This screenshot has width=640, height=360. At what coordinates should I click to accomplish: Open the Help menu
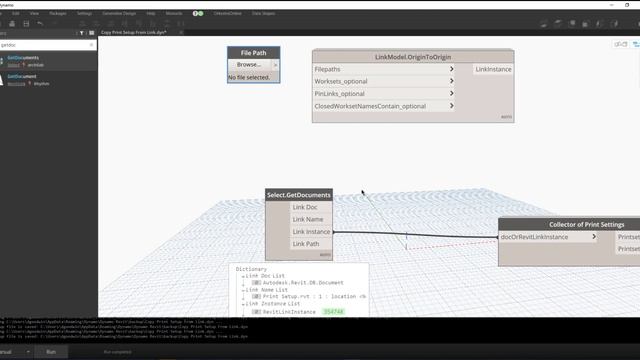[151, 13]
